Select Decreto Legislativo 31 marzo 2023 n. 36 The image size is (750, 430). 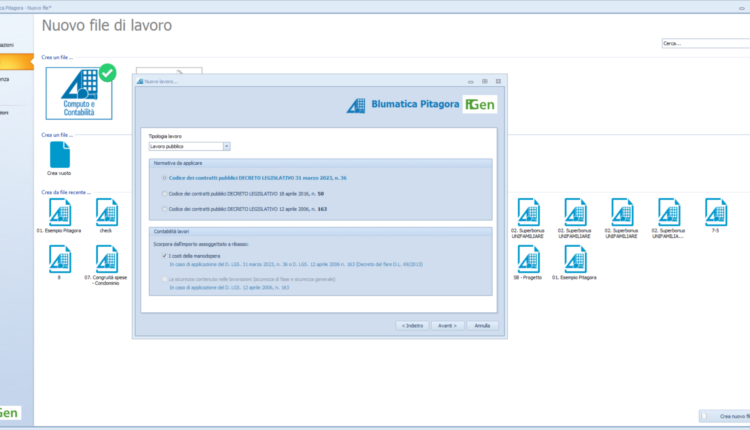coord(165,178)
